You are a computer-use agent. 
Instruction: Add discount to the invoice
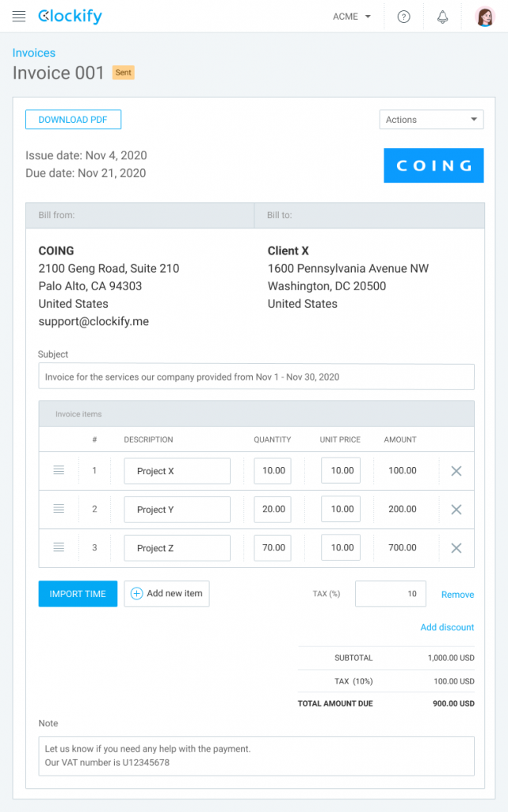(x=447, y=627)
